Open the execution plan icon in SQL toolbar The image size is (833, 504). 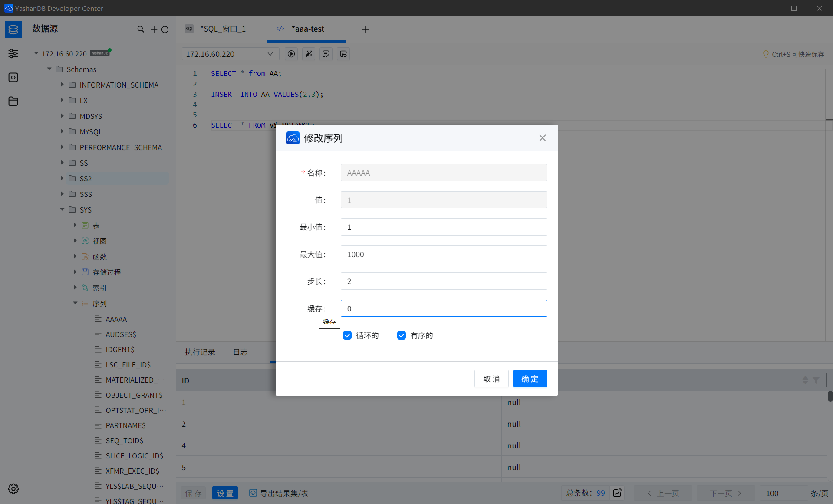pyautogui.click(x=326, y=54)
